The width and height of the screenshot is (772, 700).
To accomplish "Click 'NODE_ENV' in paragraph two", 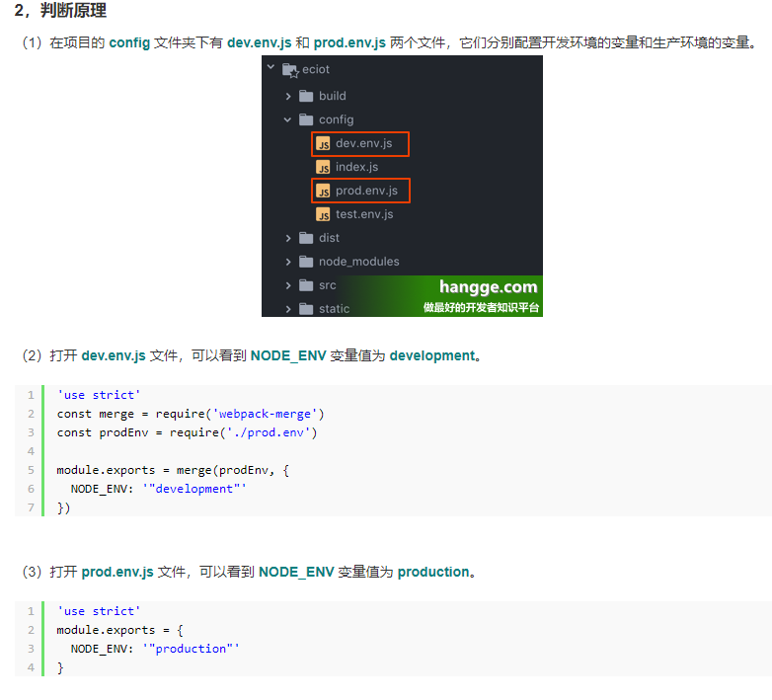I will tap(288, 355).
